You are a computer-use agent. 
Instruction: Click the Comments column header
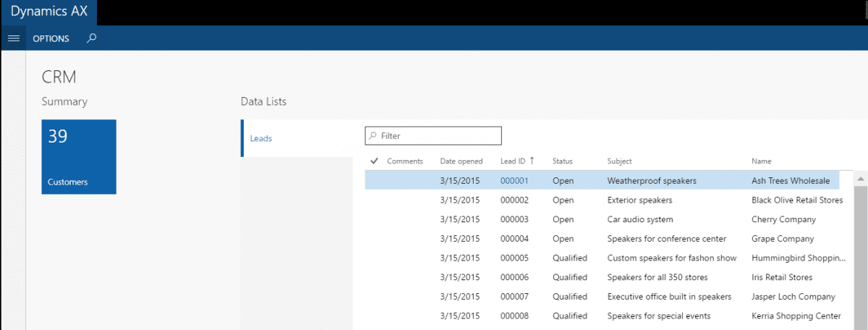pos(404,161)
